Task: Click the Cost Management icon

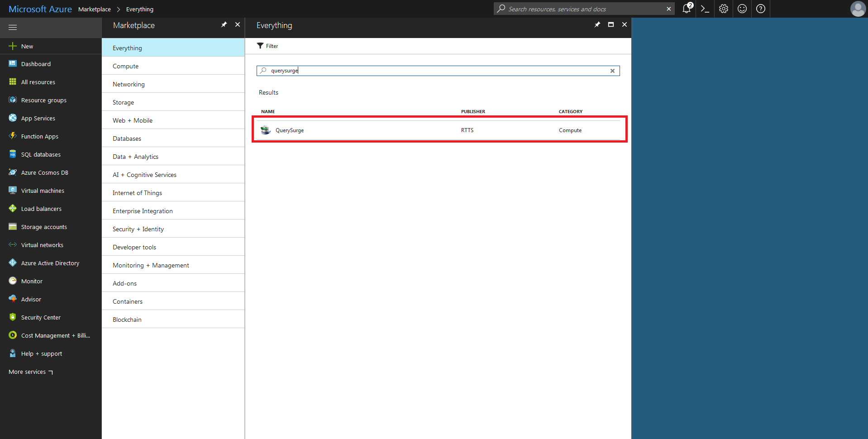Action: click(x=13, y=335)
